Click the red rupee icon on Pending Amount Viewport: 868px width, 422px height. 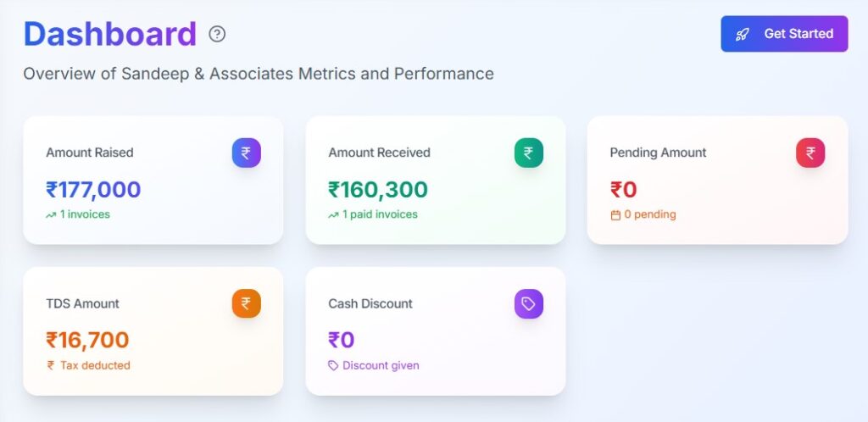coord(810,153)
